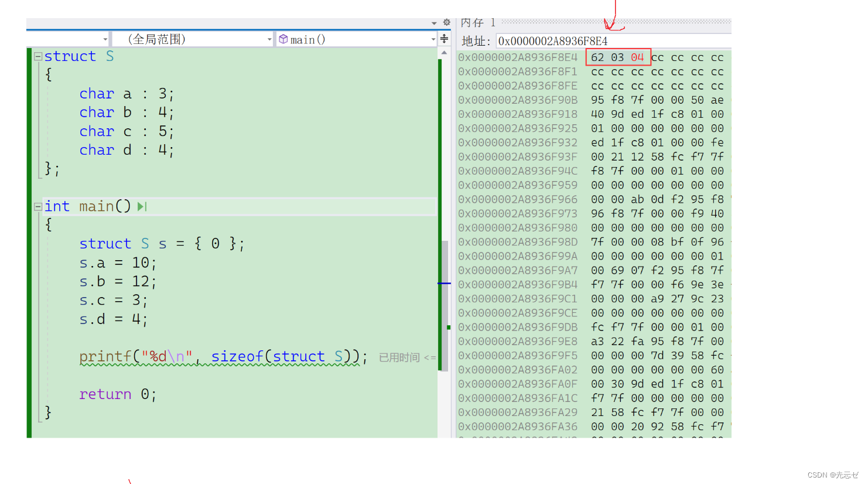
Task: Click the main() function cube icon
Action: [x=283, y=39]
